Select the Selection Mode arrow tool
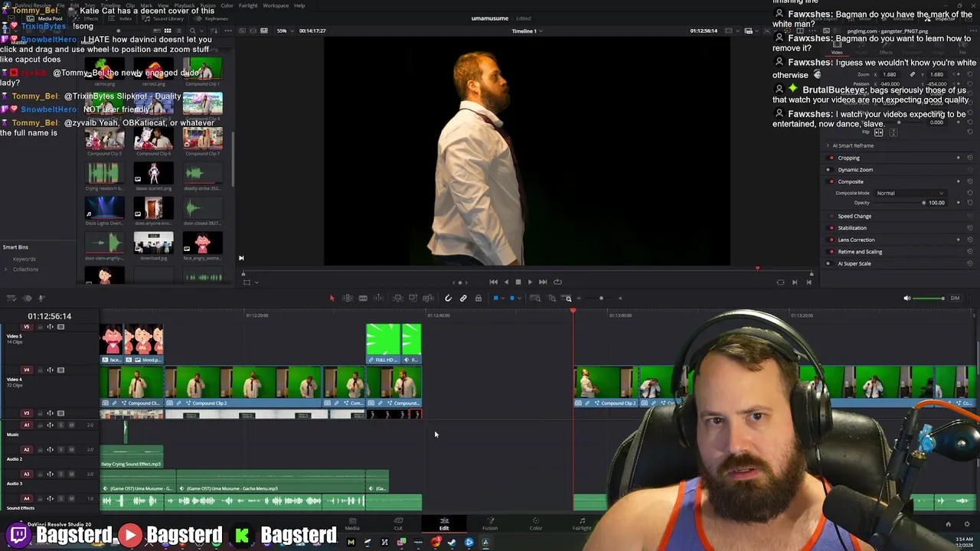980x551 pixels. click(x=332, y=298)
